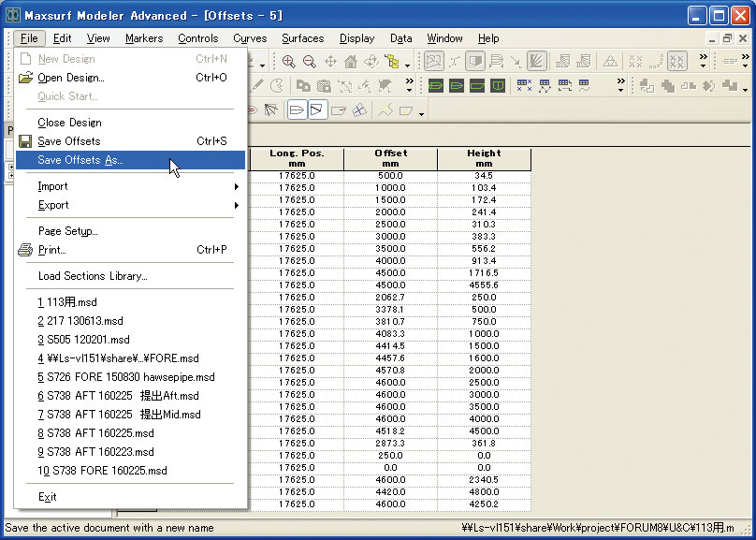This screenshot has width=756, height=540.
Task: Click the printer icon beside Print
Action: 25,250
